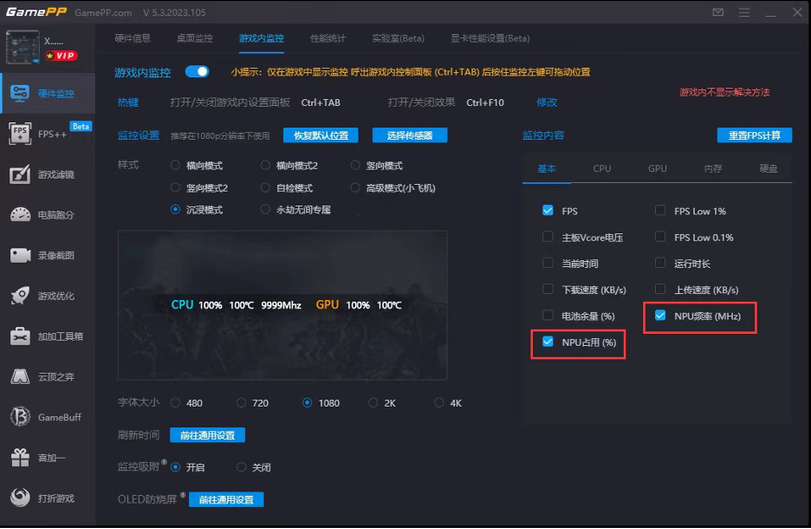Select font size 480 radio
Screen dimensions: 811x529
point(175,402)
